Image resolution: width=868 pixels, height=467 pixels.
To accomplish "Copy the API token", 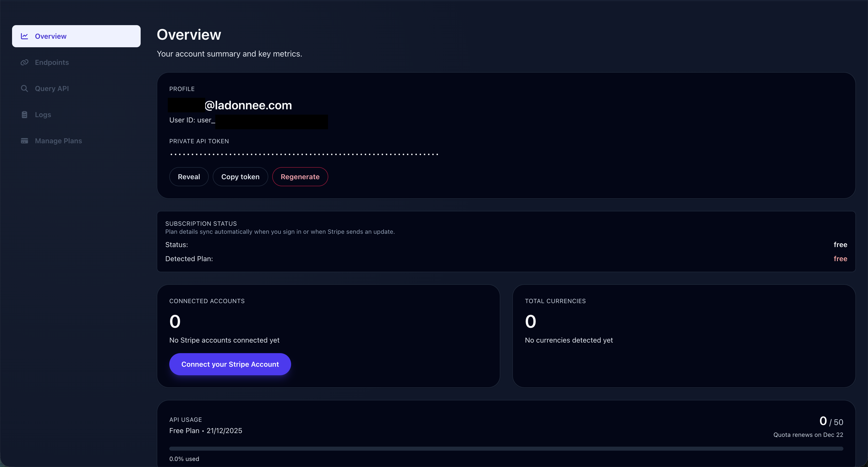I will click(x=240, y=176).
